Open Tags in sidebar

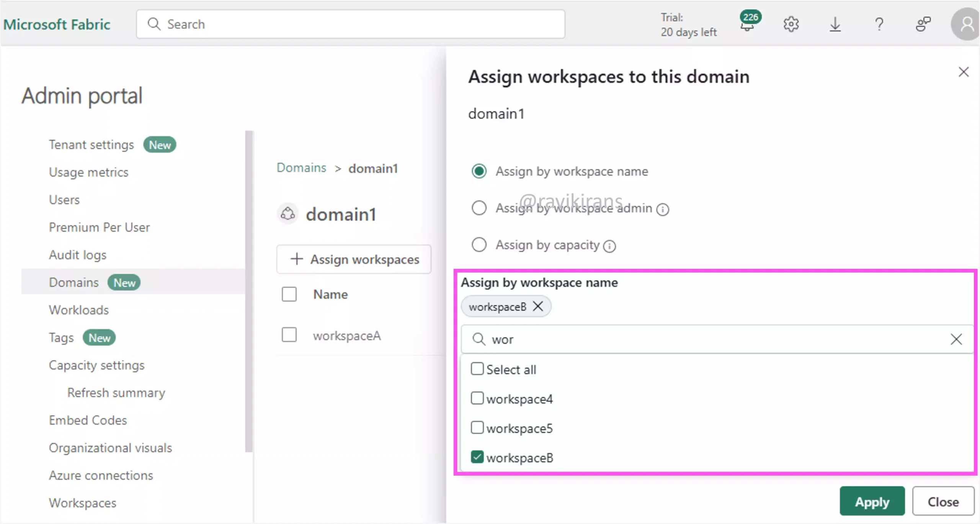point(61,338)
